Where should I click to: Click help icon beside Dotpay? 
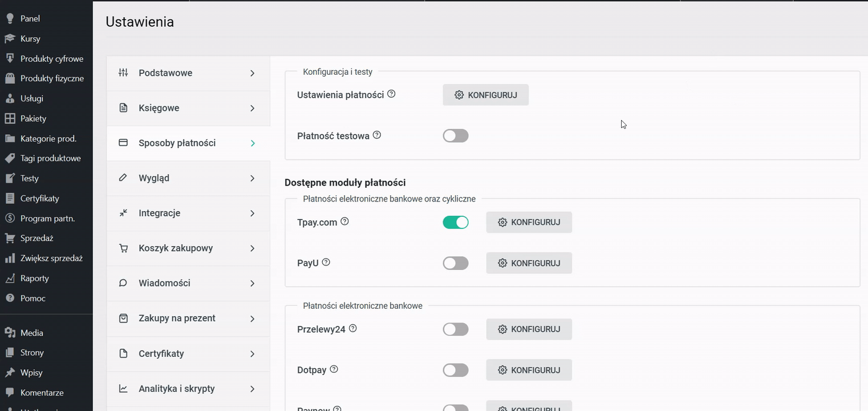point(334,369)
